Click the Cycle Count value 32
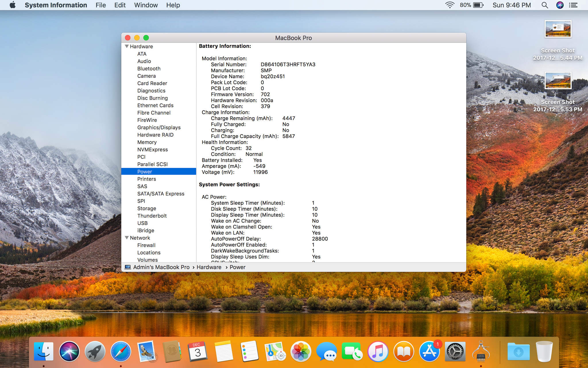588x368 pixels. pyautogui.click(x=249, y=148)
